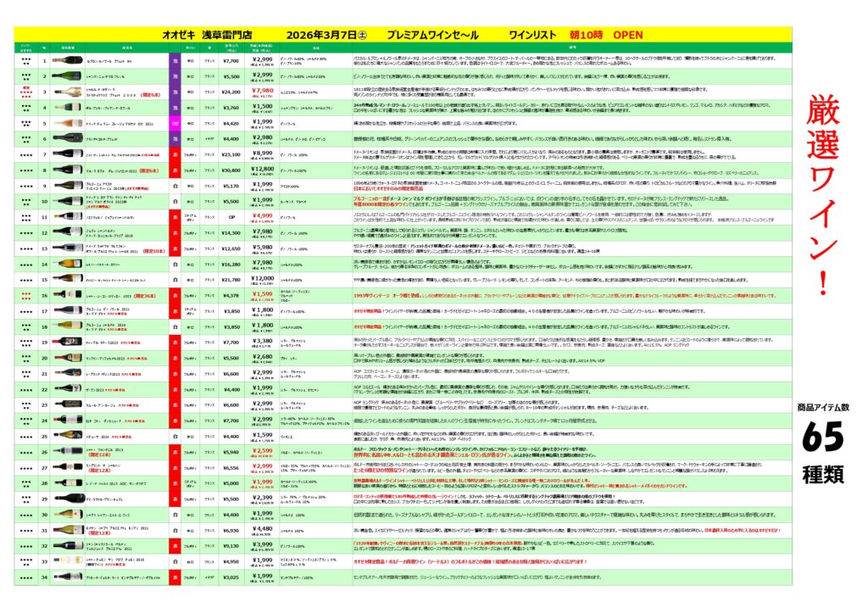
Task: Click the ¥4,999 red price in row 11
Action: [x=263, y=216]
